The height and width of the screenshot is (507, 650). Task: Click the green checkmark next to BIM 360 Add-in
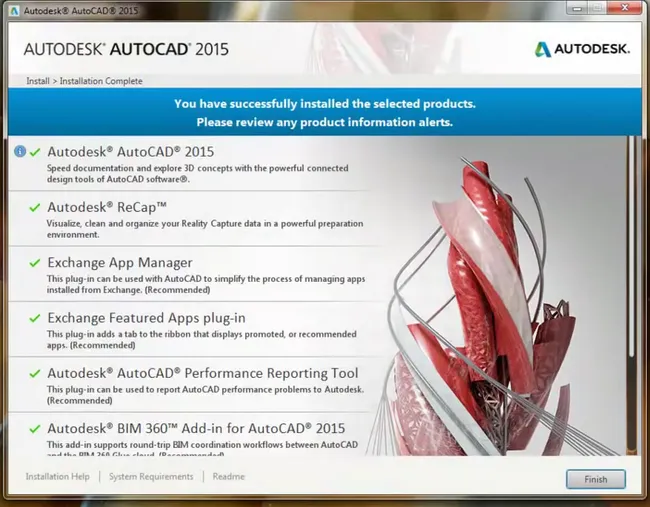(35, 429)
